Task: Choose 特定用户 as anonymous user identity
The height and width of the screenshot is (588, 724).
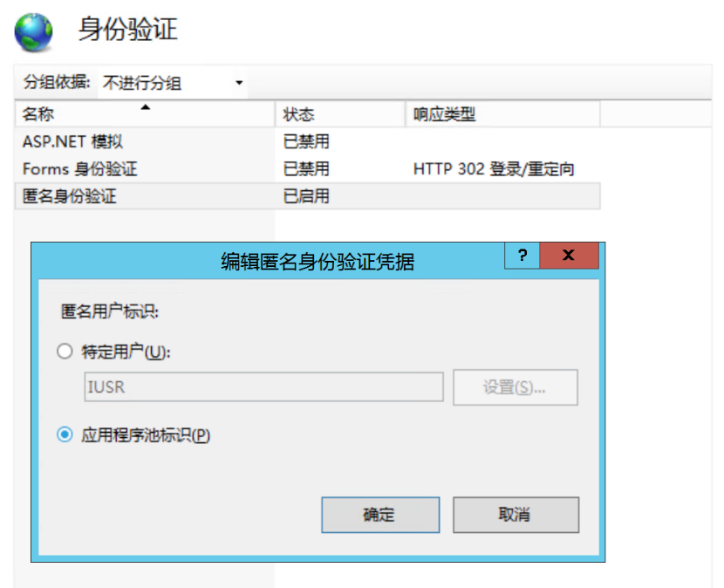Action: [x=65, y=351]
